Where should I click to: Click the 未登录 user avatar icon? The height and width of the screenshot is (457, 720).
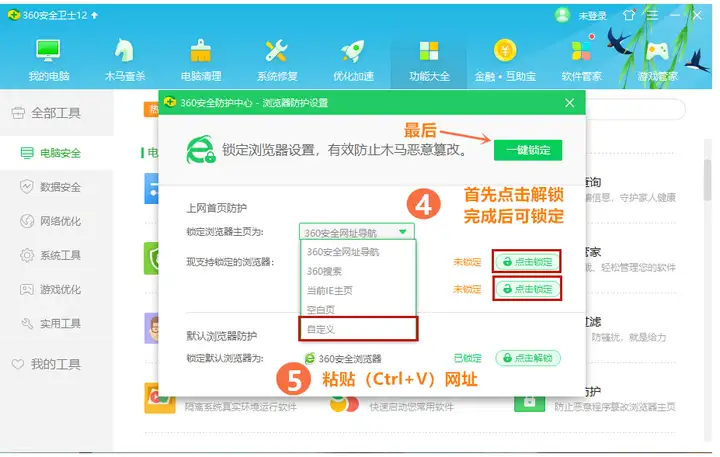(562, 15)
